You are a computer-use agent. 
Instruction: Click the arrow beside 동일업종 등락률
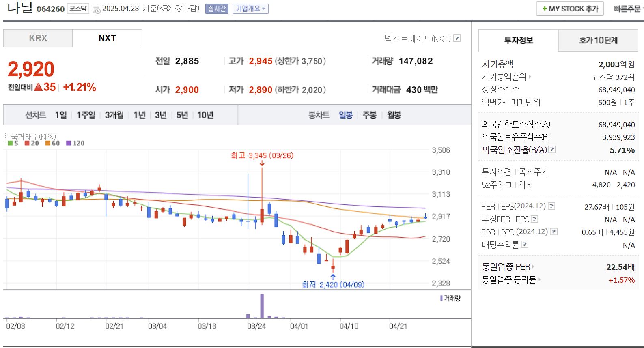[539, 279]
